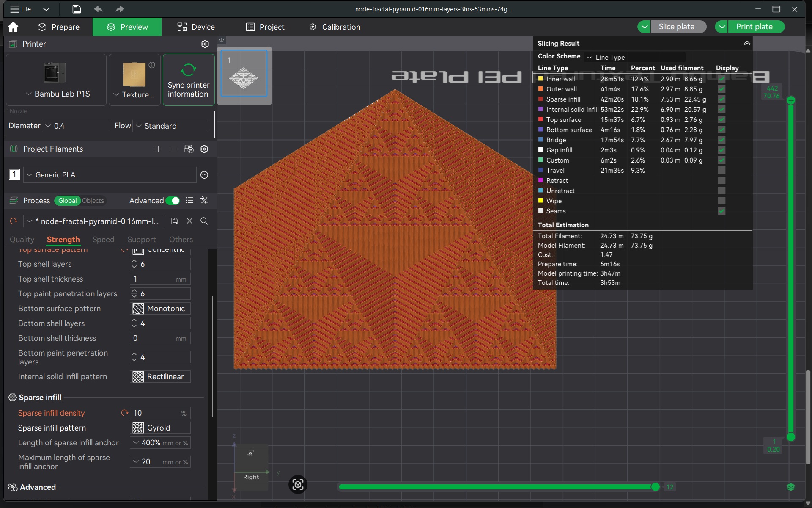Open Generic PLA options via ellipsis icon
Viewport: 812px width, 508px height.
point(204,175)
